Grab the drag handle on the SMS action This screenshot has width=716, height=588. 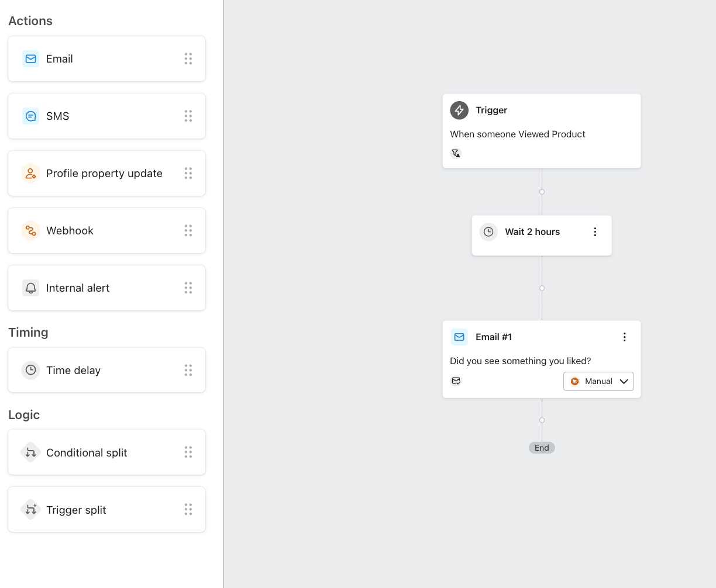(x=188, y=116)
